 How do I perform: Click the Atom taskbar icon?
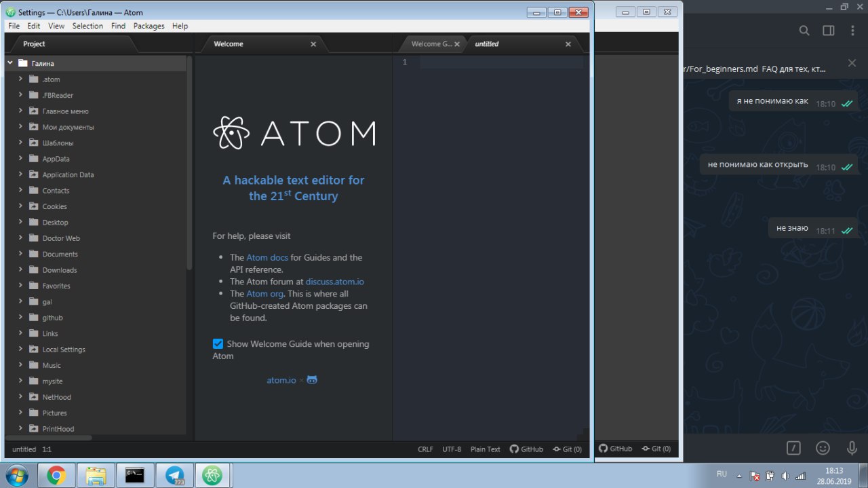pos(214,476)
